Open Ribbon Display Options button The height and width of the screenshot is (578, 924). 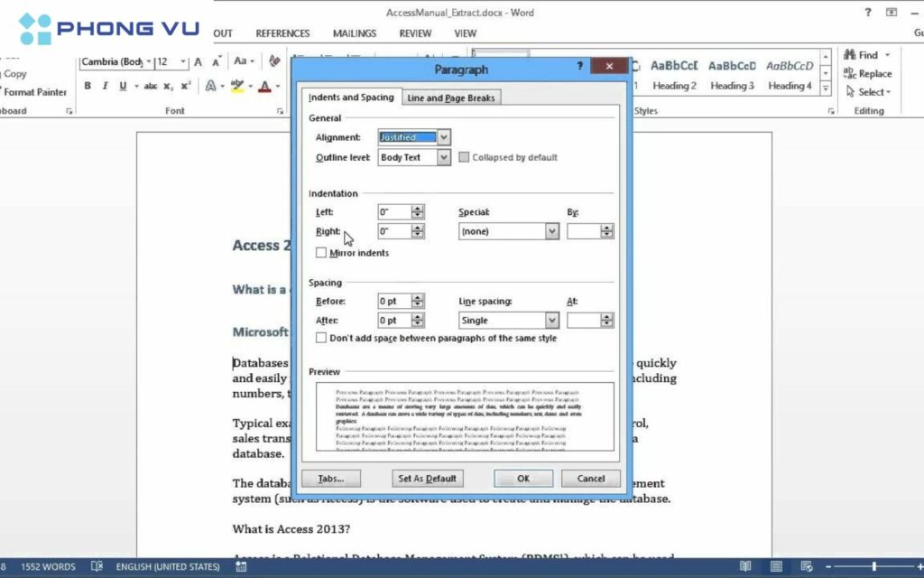891,13
